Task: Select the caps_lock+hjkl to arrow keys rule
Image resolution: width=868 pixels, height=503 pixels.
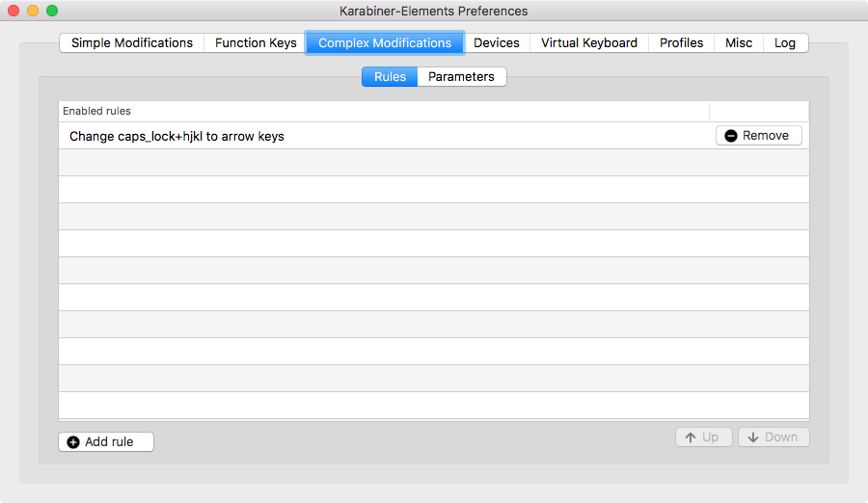Action: tap(177, 136)
